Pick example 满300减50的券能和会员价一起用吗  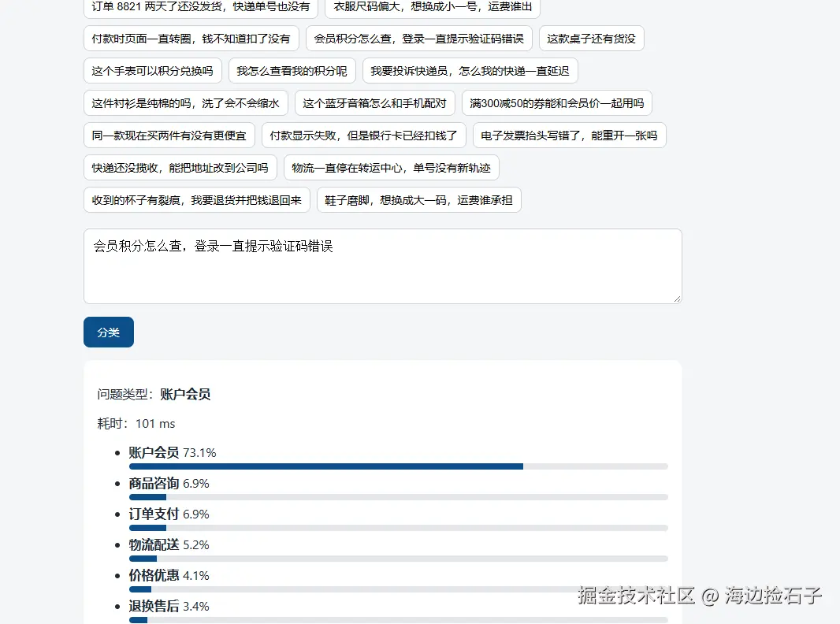556,103
